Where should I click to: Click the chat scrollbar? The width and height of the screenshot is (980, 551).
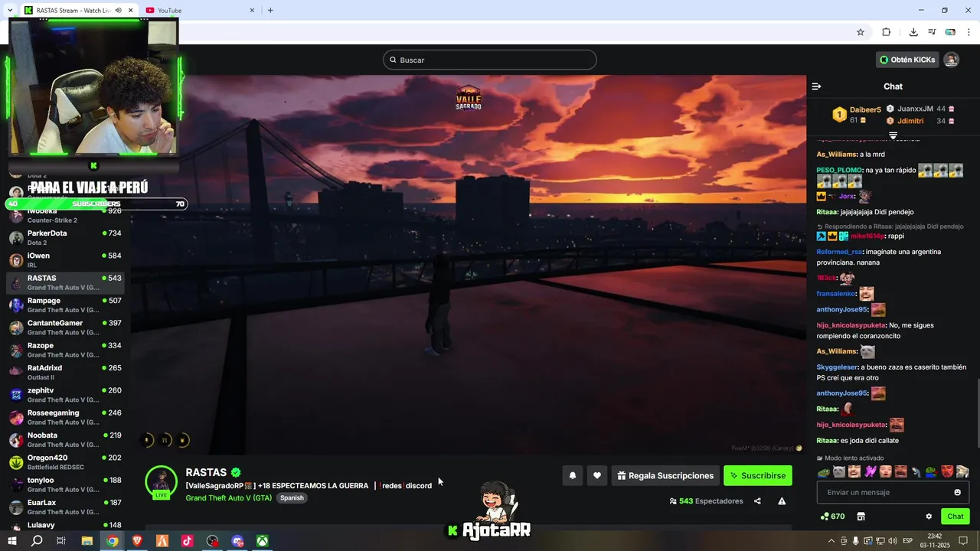[x=977, y=413]
